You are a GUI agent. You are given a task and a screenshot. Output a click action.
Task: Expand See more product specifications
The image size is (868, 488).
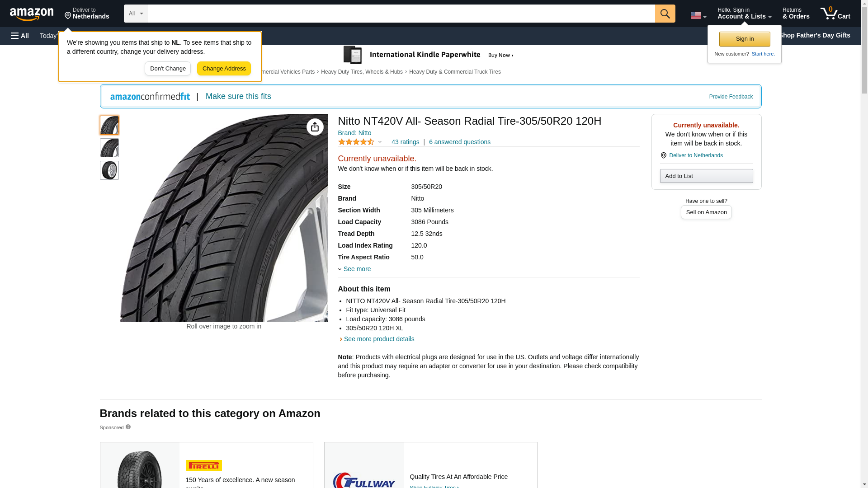point(357,269)
